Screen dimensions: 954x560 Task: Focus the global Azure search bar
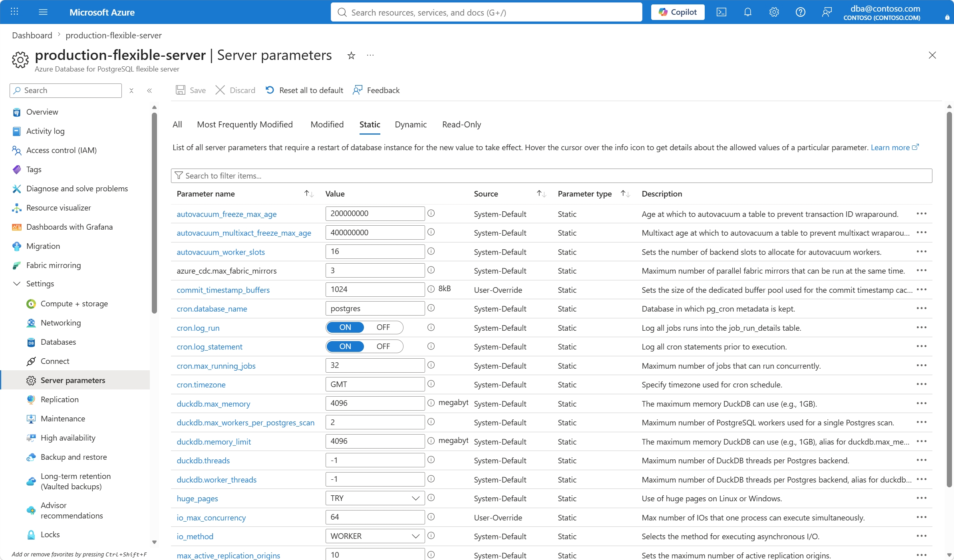tap(487, 12)
